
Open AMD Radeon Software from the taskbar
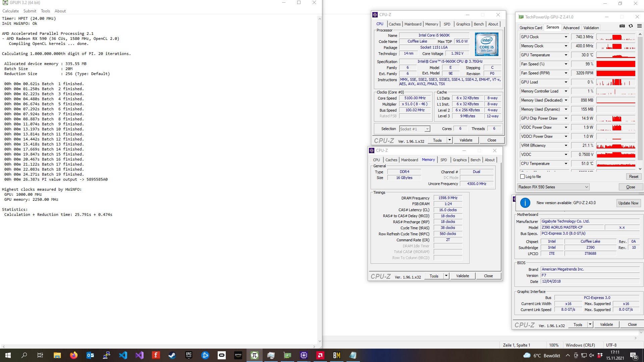pyautogui.click(x=320, y=355)
